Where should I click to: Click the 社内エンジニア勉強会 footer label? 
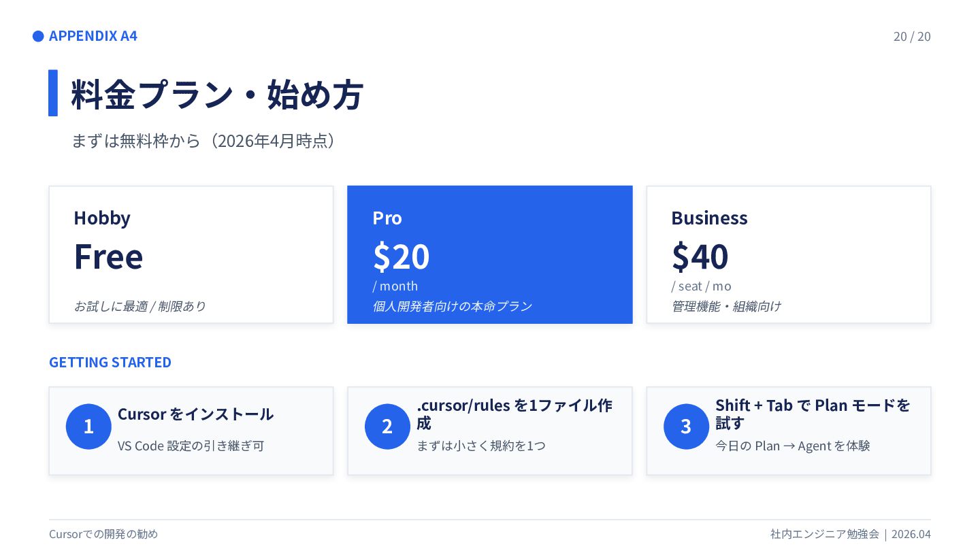(x=824, y=534)
